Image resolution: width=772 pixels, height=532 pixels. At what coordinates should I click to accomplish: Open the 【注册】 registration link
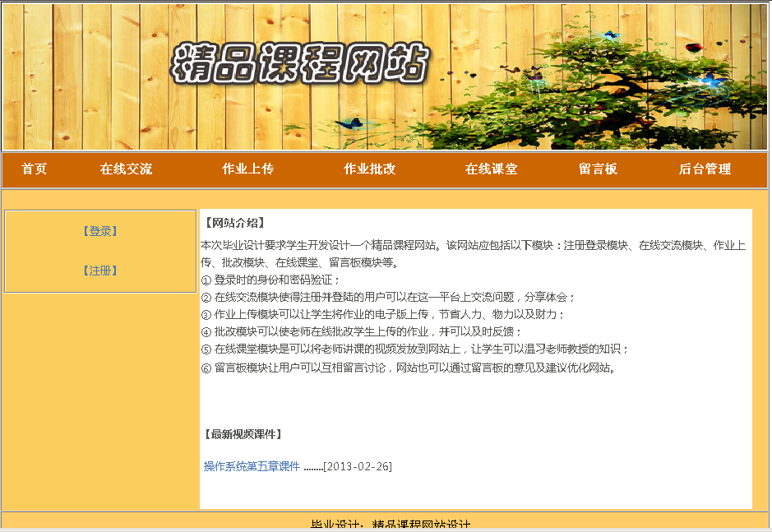click(99, 270)
